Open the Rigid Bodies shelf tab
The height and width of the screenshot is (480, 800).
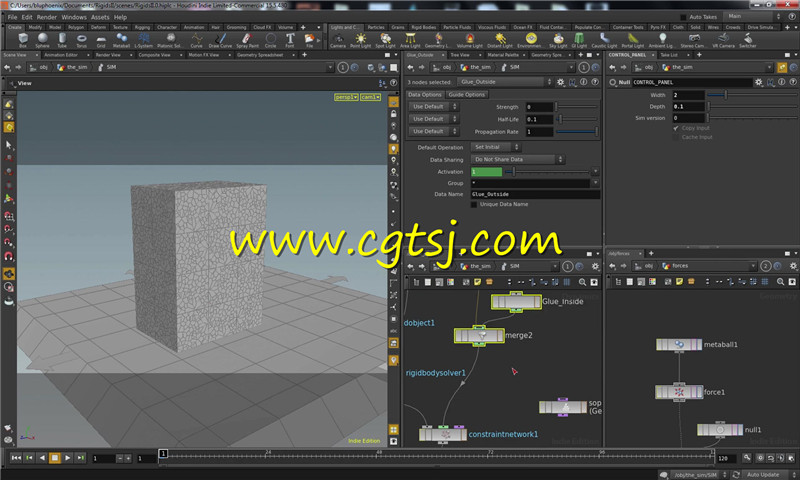(x=423, y=27)
